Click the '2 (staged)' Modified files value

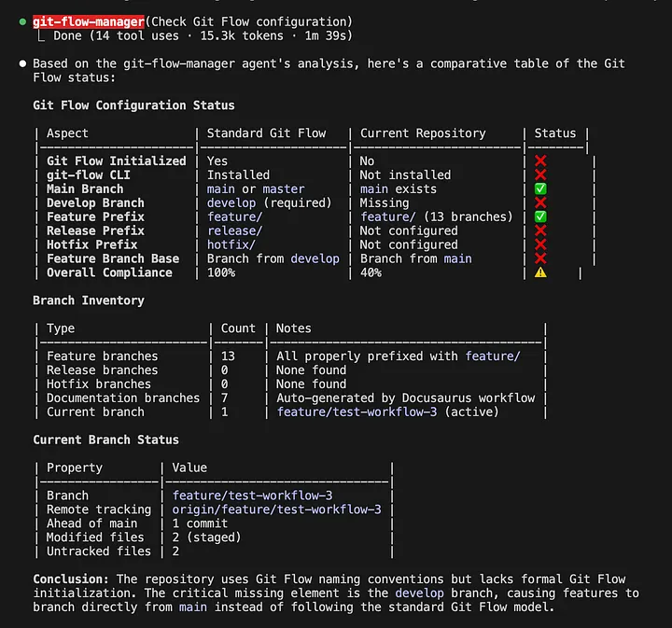(206, 537)
